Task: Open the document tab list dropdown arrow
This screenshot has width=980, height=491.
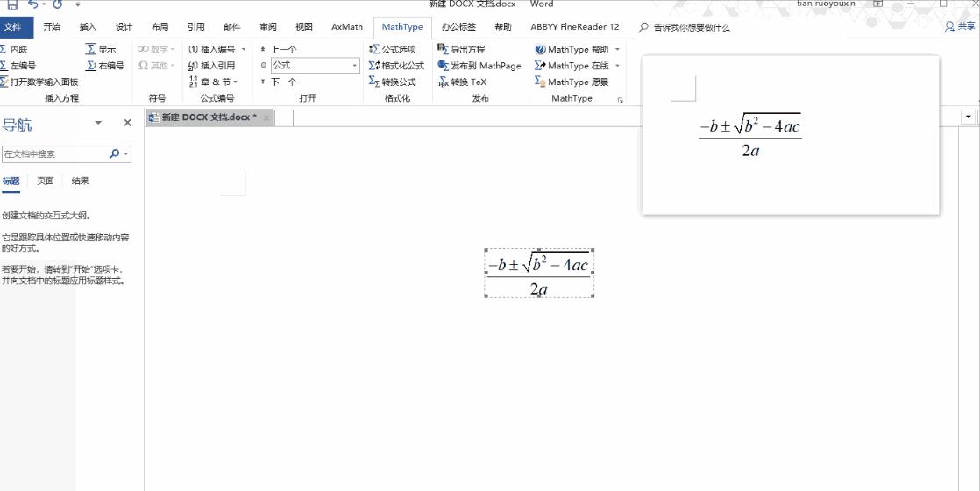Action: (x=969, y=117)
